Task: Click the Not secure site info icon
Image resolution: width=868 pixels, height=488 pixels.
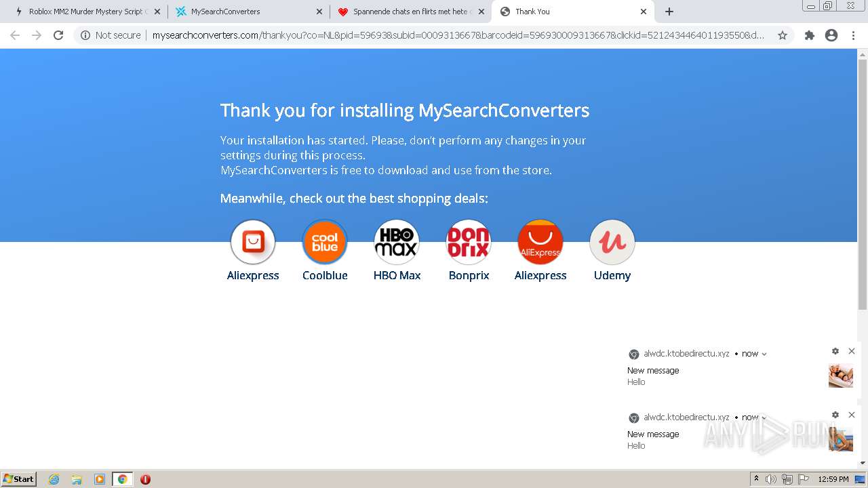Action: (x=85, y=35)
